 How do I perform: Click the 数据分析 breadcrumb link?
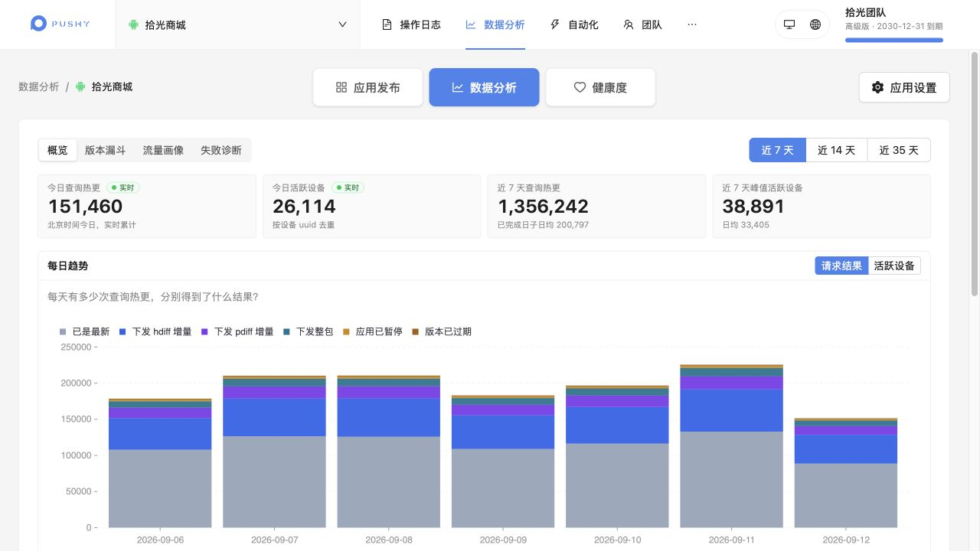38,86
